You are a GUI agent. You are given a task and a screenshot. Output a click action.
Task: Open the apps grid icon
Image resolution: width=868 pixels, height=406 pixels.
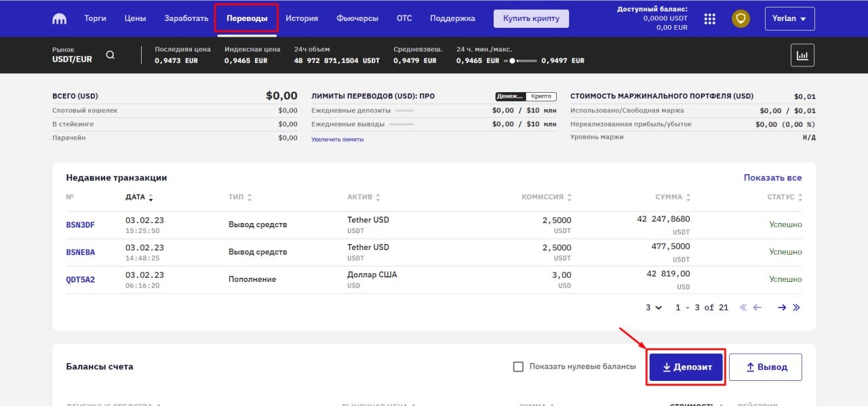(x=710, y=18)
